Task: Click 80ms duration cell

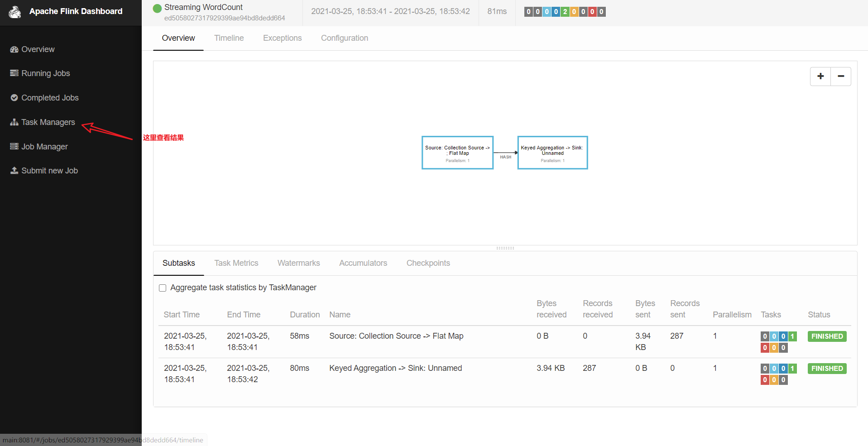Action: pos(300,368)
